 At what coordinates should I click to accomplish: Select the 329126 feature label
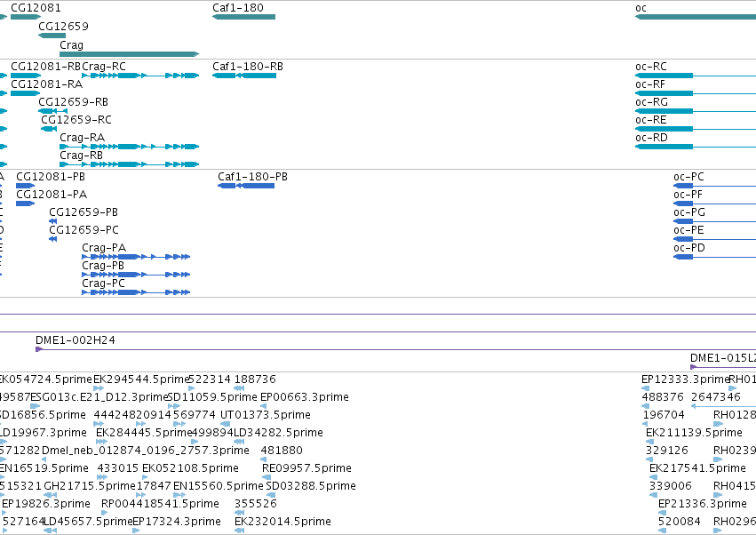pyautogui.click(x=667, y=451)
